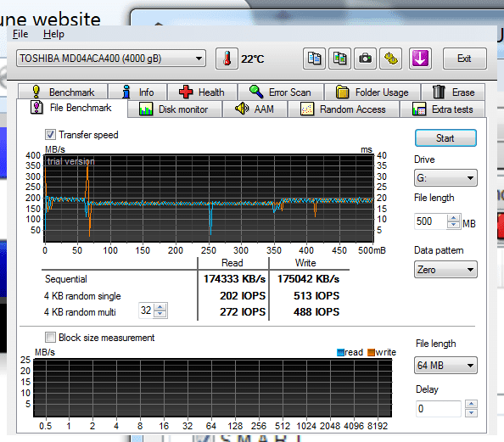Open options with wrench icon
504x442 pixels.
(x=391, y=59)
